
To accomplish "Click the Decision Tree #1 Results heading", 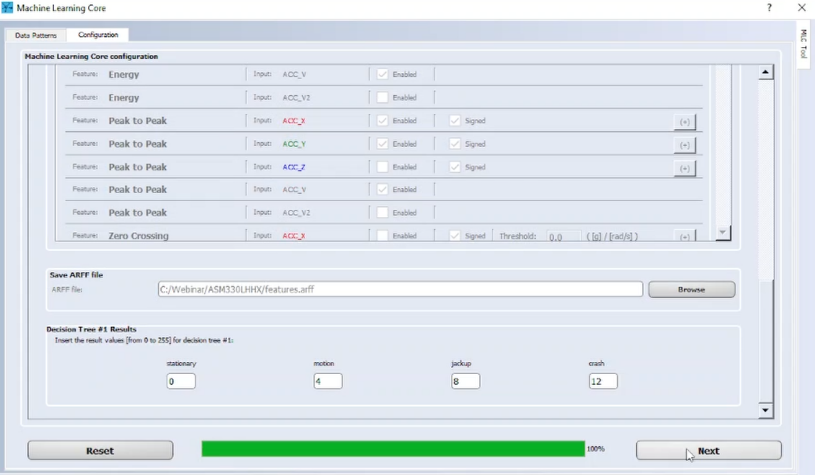I will (x=91, y=329).
